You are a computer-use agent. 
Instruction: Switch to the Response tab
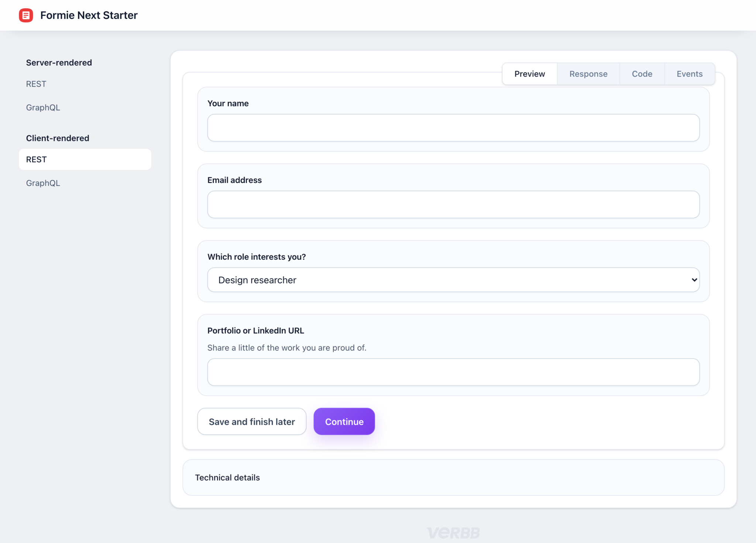[x=588, y=74]
